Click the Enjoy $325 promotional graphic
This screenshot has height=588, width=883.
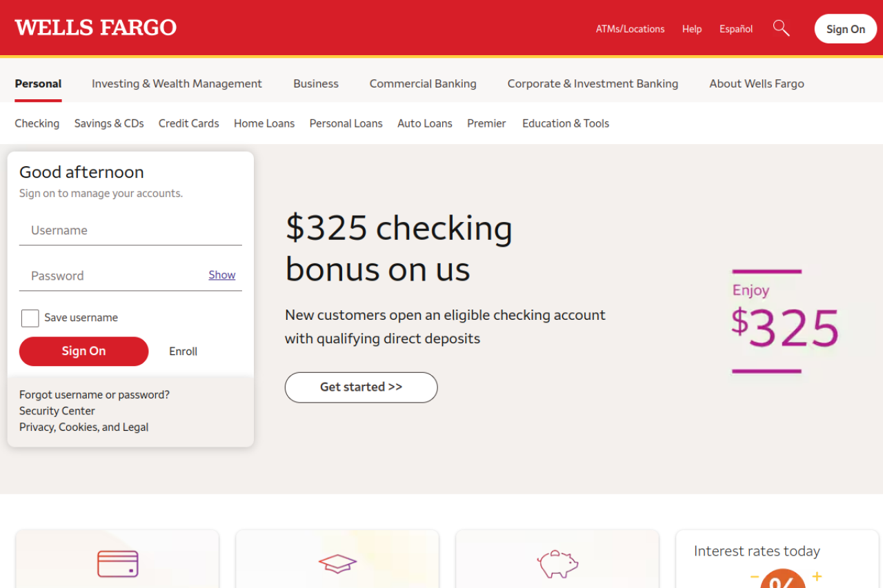point(784,321)
